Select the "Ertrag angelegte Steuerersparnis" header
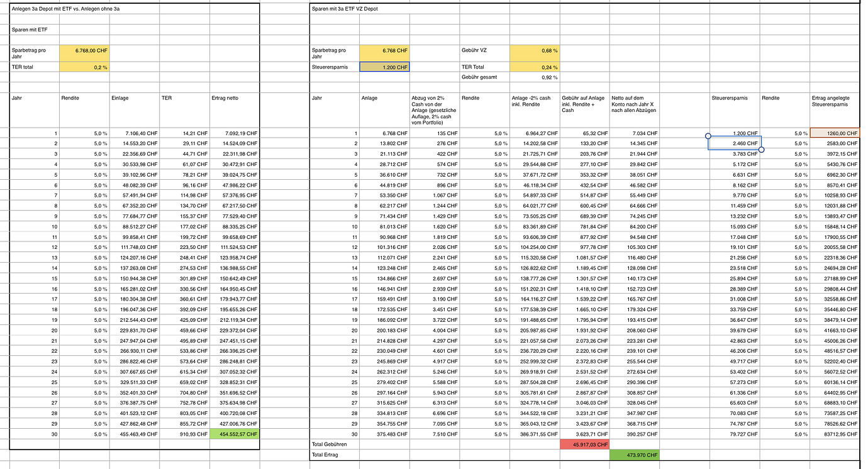Image resolution: width=868 pixels, height=469 pixels. (835, 110)
